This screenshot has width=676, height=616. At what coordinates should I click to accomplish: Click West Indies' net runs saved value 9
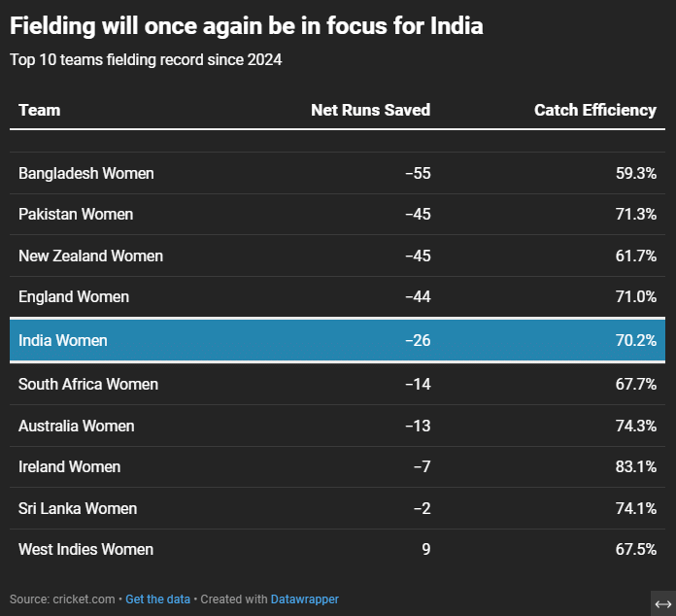(x=425, y=549)
